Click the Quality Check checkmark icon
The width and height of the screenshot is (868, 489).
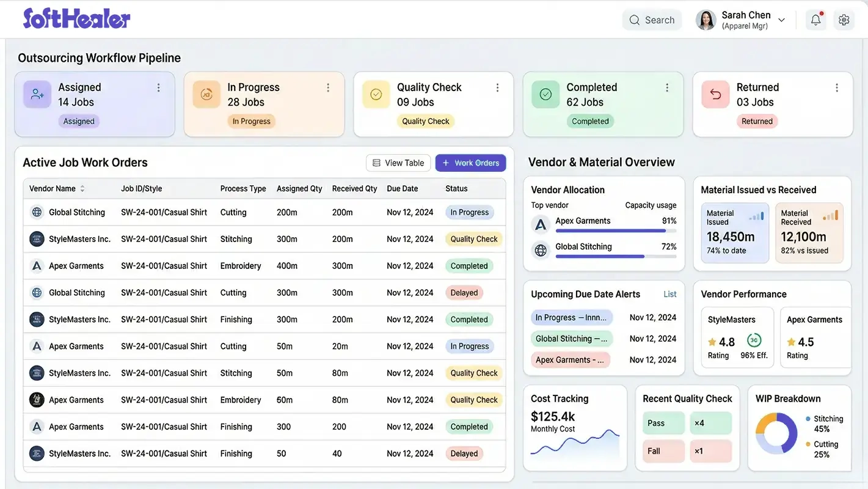pyautogui.click(x=376, y=94)
